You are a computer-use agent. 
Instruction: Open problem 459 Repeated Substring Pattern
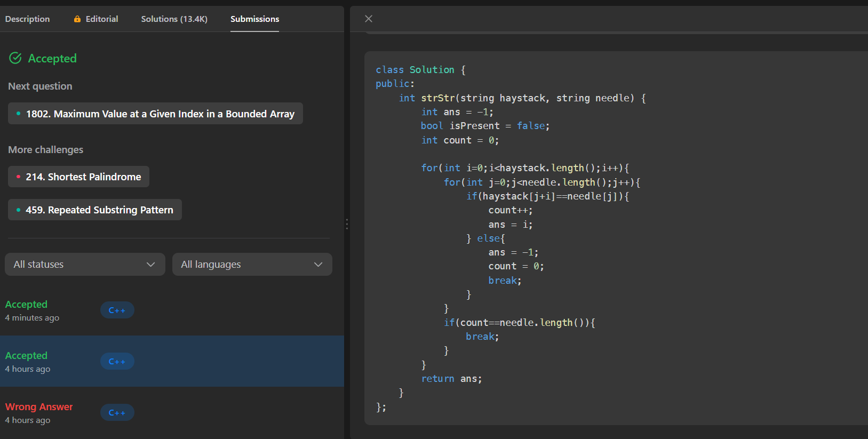coord(94,210)
